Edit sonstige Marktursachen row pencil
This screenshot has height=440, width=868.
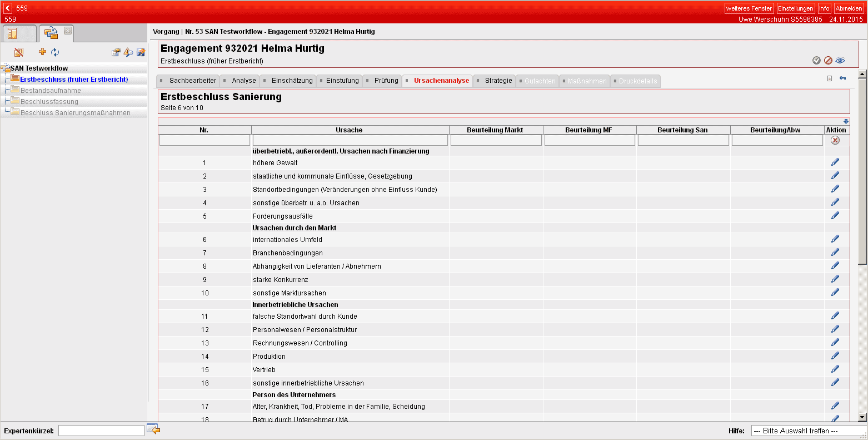835,292
